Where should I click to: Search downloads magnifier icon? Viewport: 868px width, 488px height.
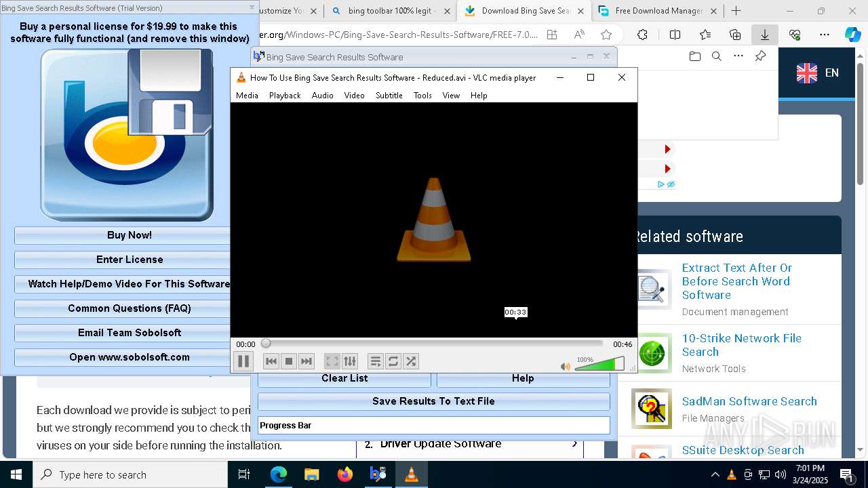(x=716, y=57)
